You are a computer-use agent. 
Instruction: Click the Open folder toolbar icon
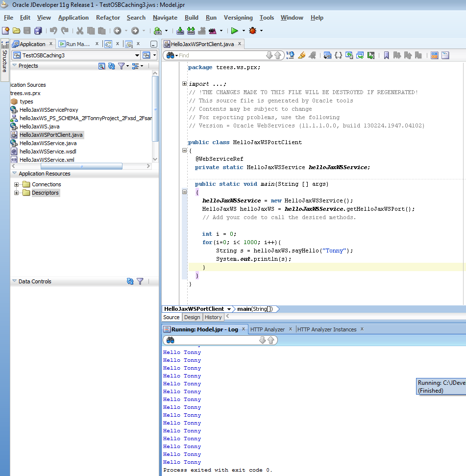tap(16, 30)
